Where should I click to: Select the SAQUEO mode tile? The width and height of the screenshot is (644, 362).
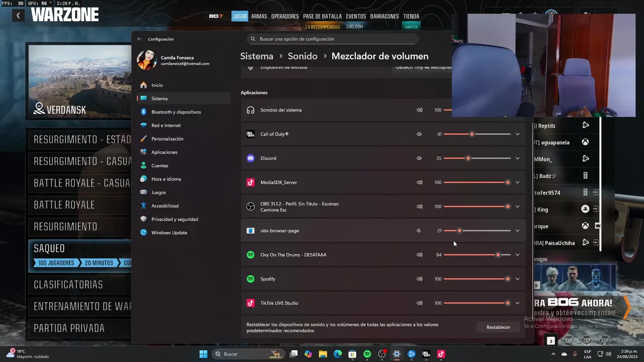pyautogui.click(x=80, y=255)
